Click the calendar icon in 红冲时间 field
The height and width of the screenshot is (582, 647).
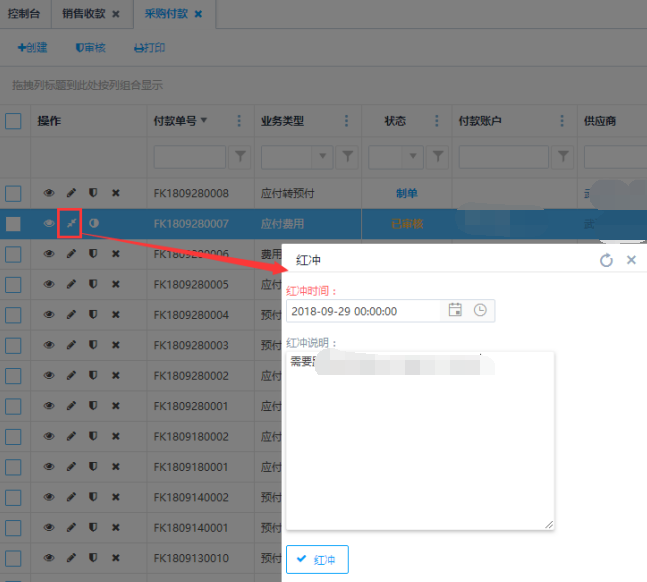(x=455, y=311)
